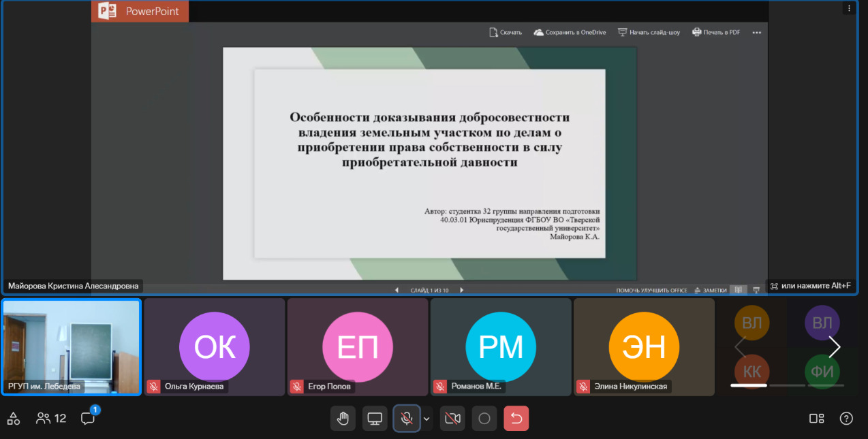This screenshot has width=868, height=439.
Task: Expand microphone options arrow
Action: click(x=427, y=419)
